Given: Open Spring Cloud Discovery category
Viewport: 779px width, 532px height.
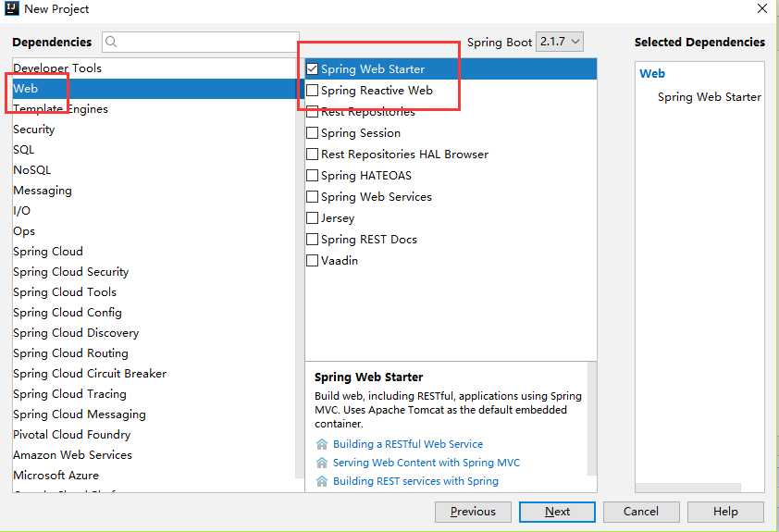Looking at the screenshot, I should [154, 333].
